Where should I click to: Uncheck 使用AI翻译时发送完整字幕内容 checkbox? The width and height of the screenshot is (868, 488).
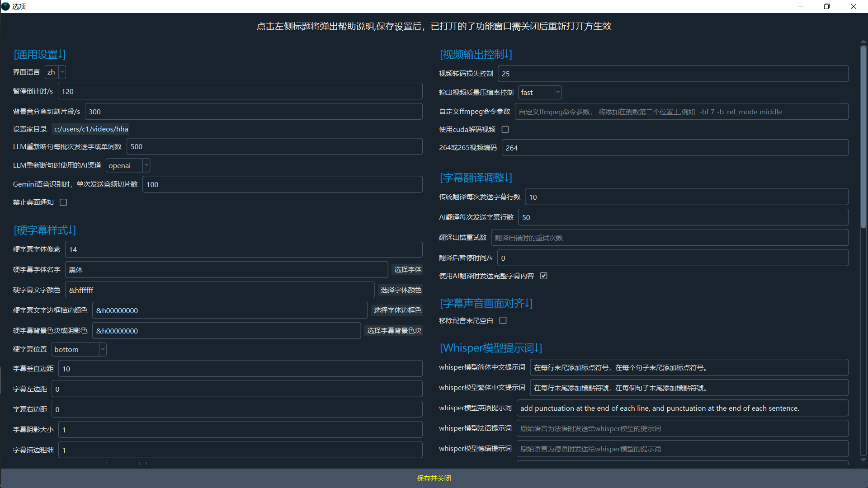pyautogui.click(x=543, y=276)
